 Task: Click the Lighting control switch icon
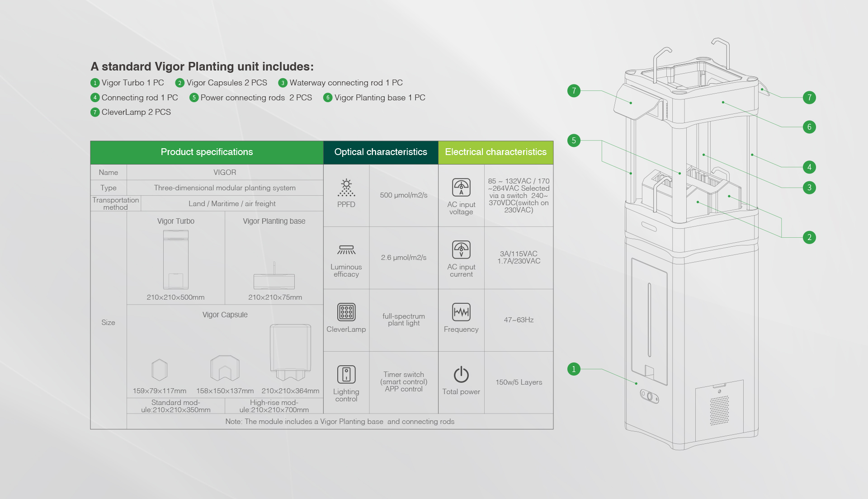coord(346,374)
